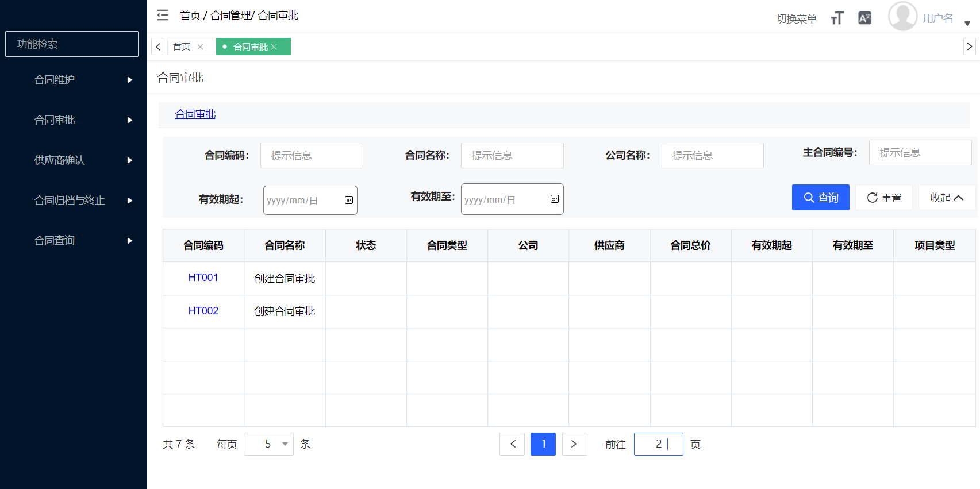
Task: Click the 合同名称 column header
Action: pyautogui.click(x=285, y=245)
